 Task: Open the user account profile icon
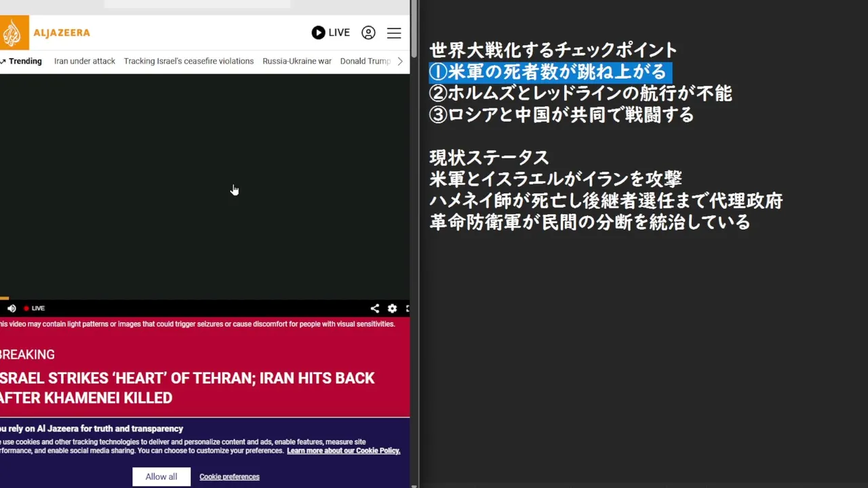[368, 33]
